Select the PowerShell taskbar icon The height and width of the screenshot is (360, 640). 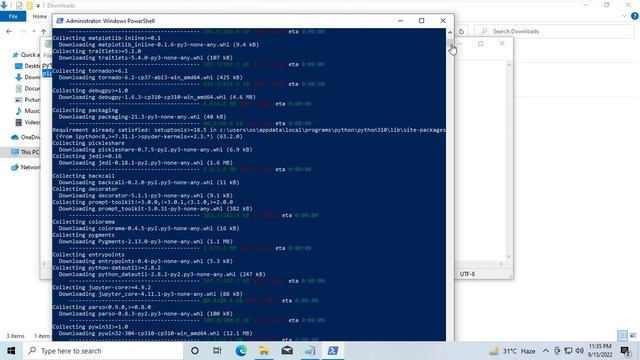[333, 351]
